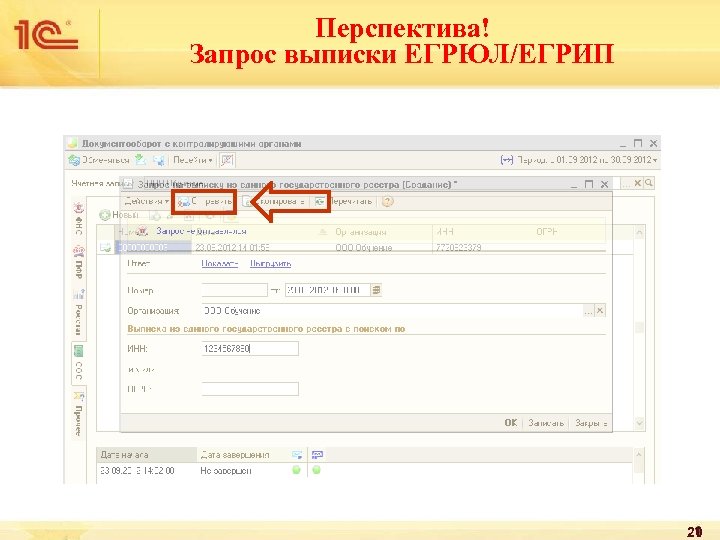Switch to the Прочее side tab
Viewport: 720px width, 540px height.
pyautogui.click(x=79, y=414)
